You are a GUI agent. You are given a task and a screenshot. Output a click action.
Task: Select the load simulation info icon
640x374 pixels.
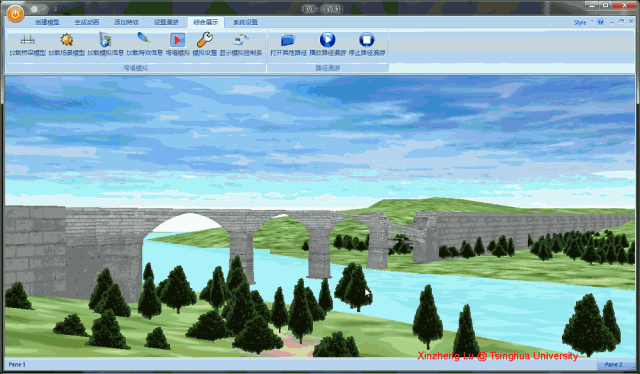[x=105, y=40]
